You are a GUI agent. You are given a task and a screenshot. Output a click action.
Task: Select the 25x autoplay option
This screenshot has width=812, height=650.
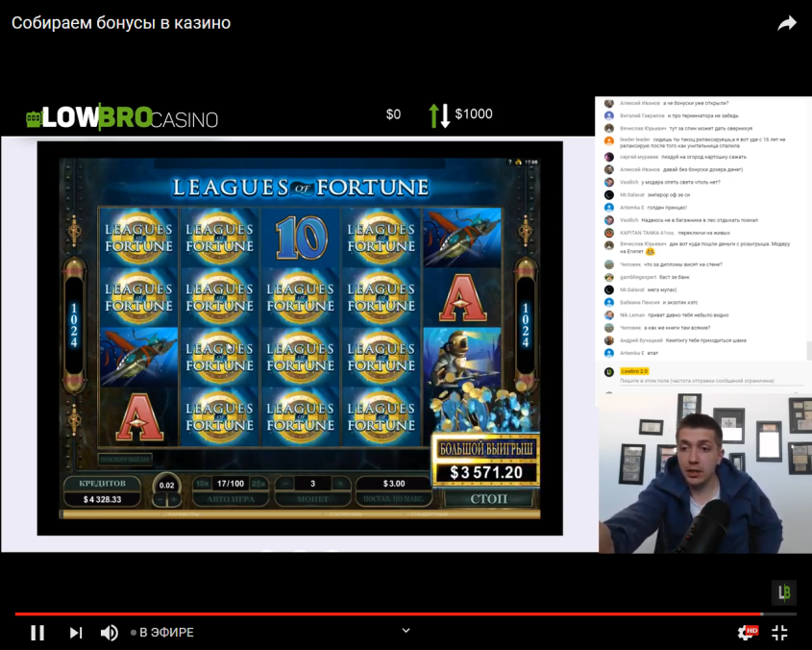[257, 484]
